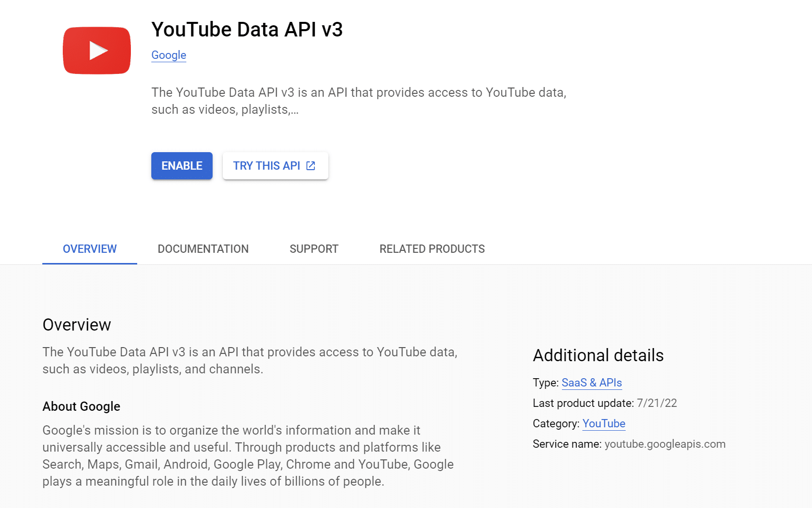This screenshot has width=812, height=508.
Task: Click the About Google heading
Action: [81, 406]
